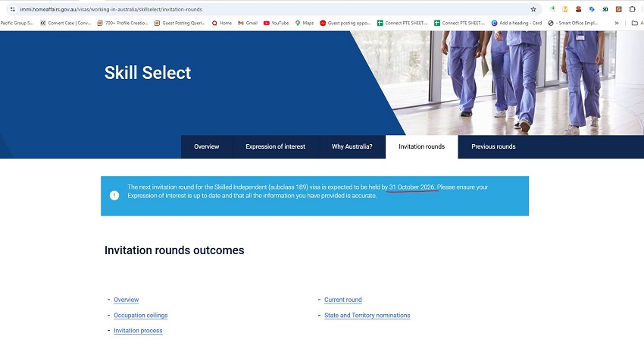The width and height of the screenshot is (644, 349).
Task: Click the brown G extension icon
Action: (618, 9)
